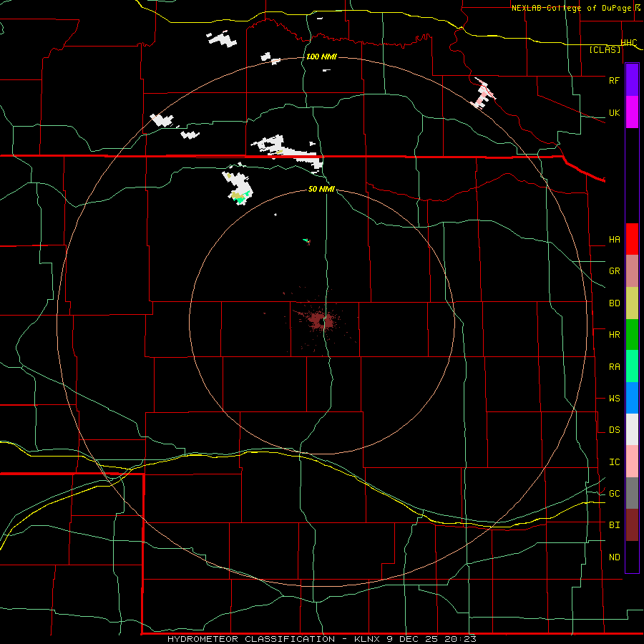Click the GC legend label

pos(614,493)
